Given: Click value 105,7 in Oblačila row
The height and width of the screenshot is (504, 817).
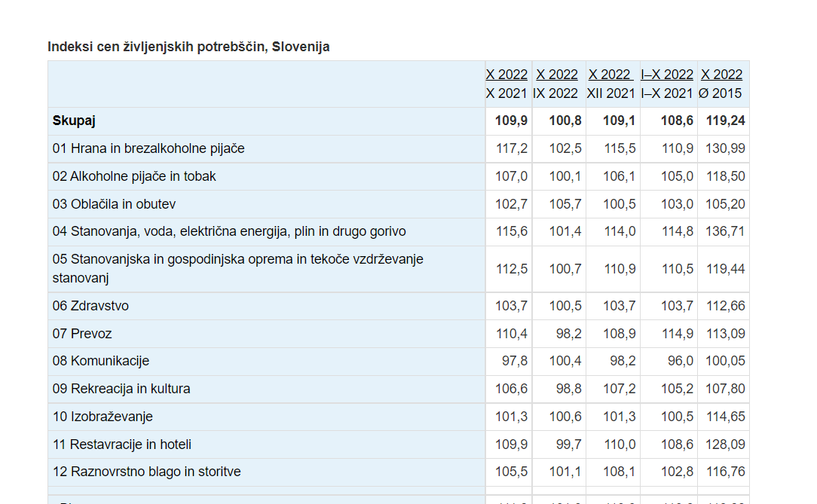Looking at the screenshot, I should pyautogui.click(x=565, y=204).
